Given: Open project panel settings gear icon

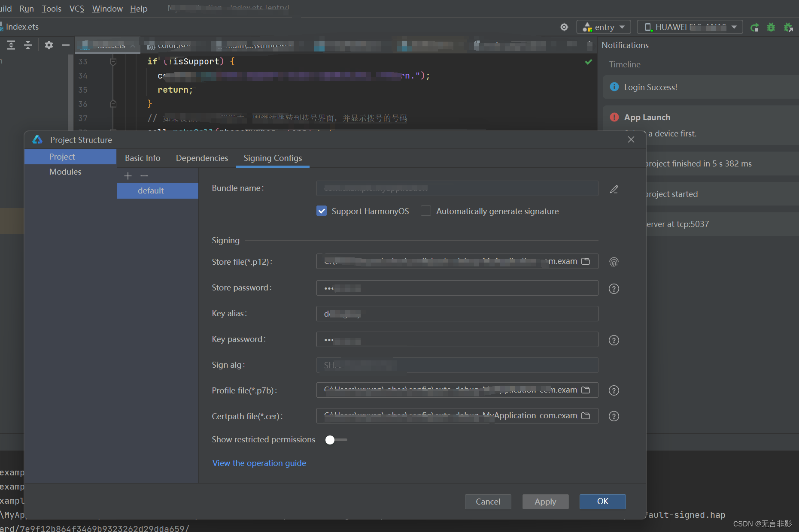Looking at the screenshot, I should coord(49,45).
